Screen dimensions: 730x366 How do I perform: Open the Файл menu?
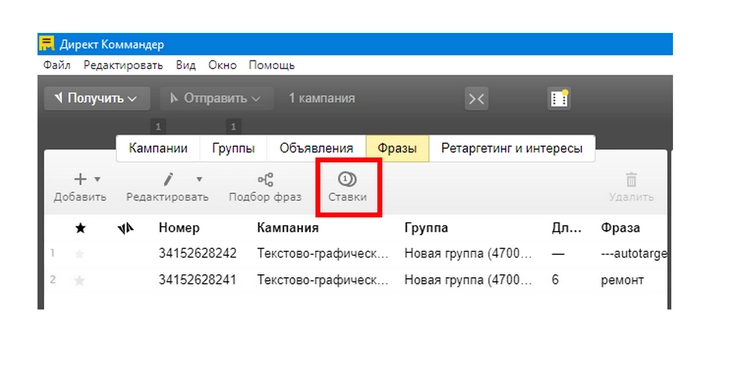(x=57, y=65)
